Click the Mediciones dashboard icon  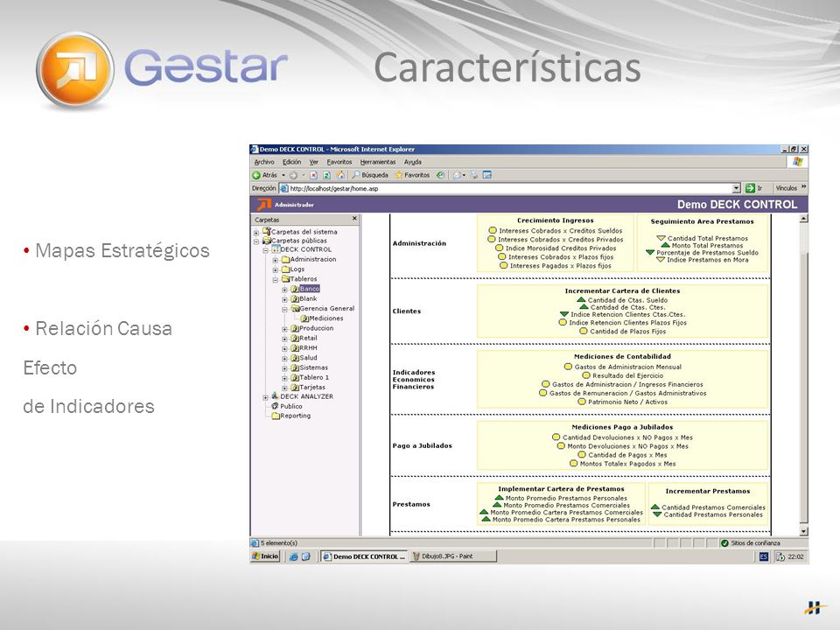point(304,318)
